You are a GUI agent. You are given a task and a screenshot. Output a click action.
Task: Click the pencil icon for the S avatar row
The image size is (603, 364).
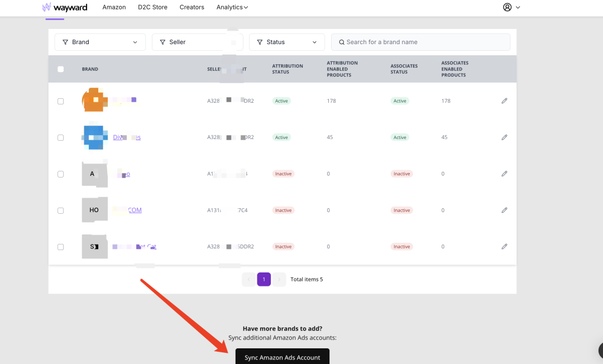pos(504,246)
